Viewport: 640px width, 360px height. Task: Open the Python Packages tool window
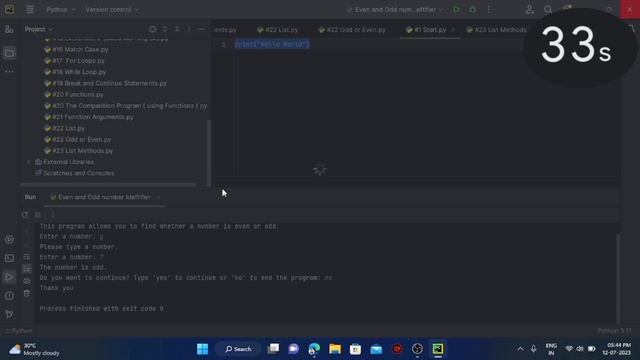click(x=9, y=240)
